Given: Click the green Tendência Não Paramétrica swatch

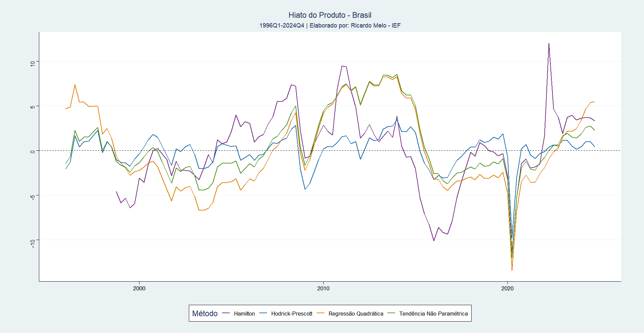Looking at the screenshot, I should pos(391,314).
